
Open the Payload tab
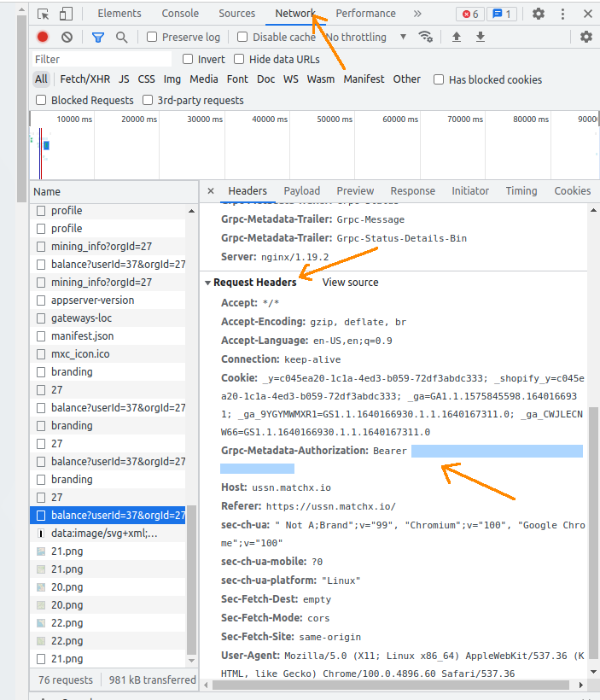point(302,191)
